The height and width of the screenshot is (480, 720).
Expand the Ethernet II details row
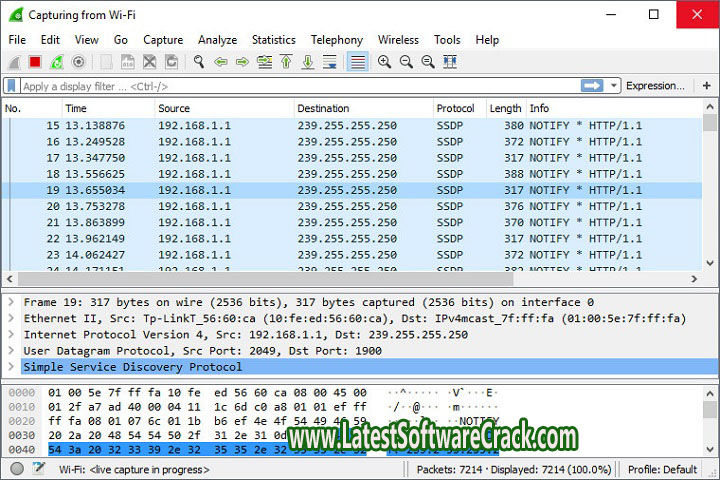pyautogui.click(x=11, y=318)
